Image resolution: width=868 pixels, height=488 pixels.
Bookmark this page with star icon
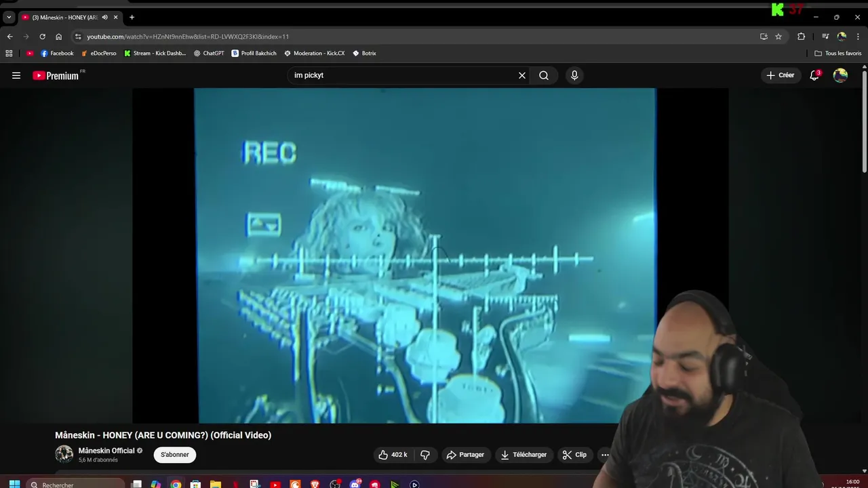pyautogui.click(x=778, y=37)
